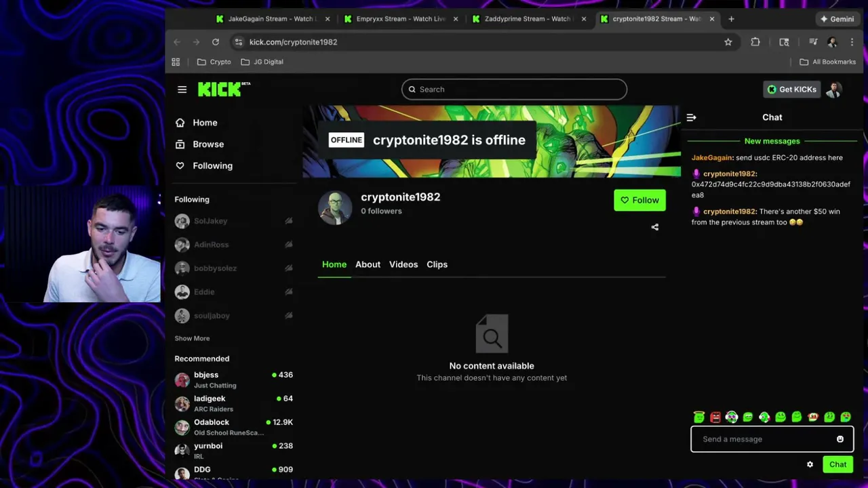Open emoji picker in the message box

coord(840,439)
